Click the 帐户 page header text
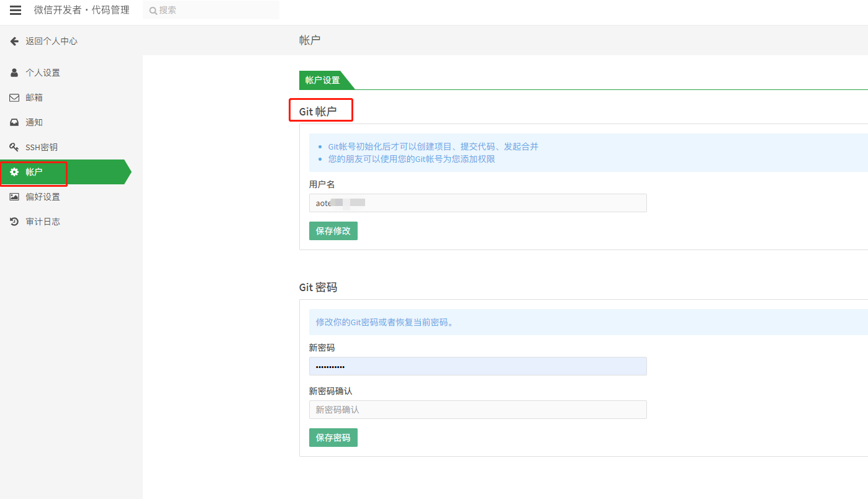This screenshot has width=868, height=499. pos(310,40)
